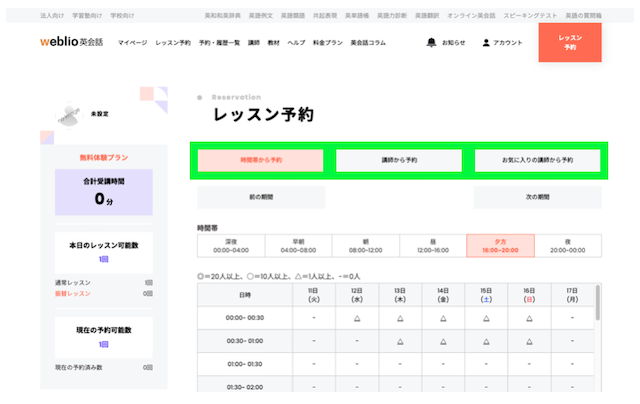Click the user avatar image
The height and width of the screenshot is (404, 640).
pyautogui.click(x=69, y=115)
